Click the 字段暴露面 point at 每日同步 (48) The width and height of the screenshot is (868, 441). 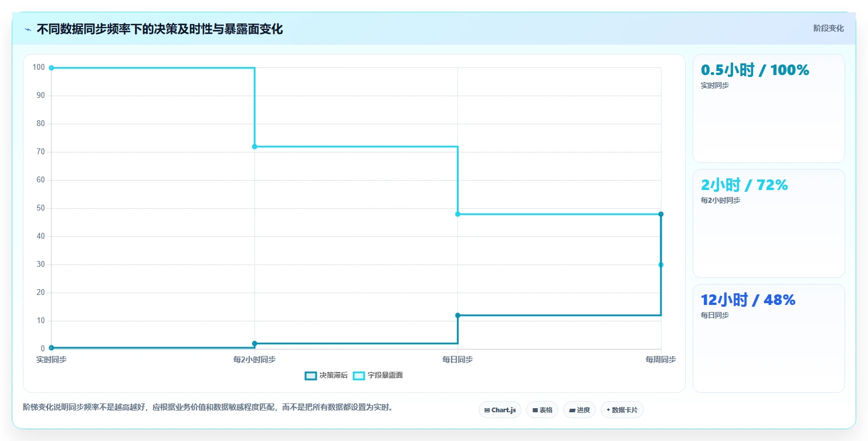pyautogui.click(x=457, y=214)
